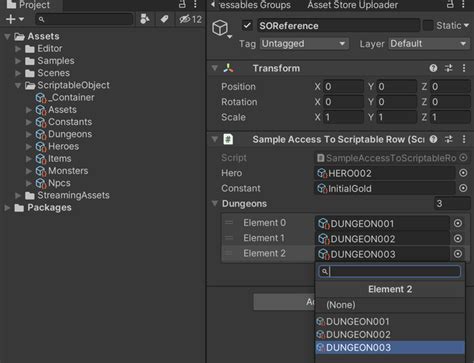
Task: Open the Layer dropdown showing Default
Action: pyautogui.click(x=429, y=44)
